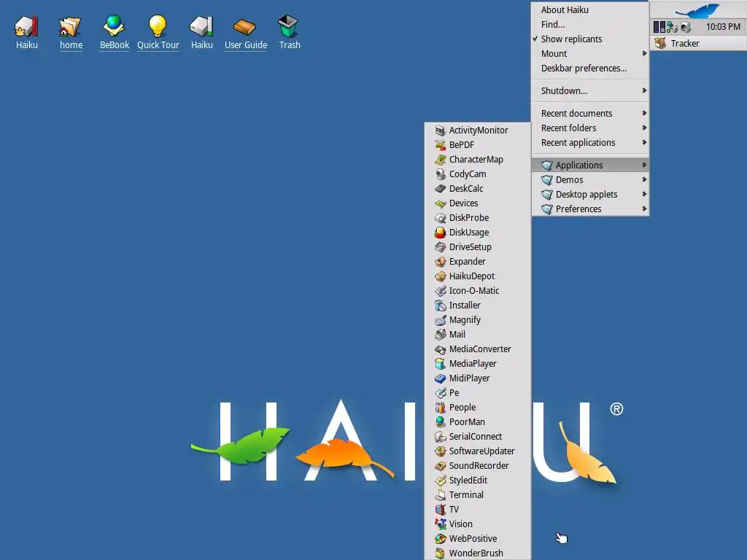Launch BePDF from the applications list
This screenshot has height=560, width=747.
click(477, 145)
